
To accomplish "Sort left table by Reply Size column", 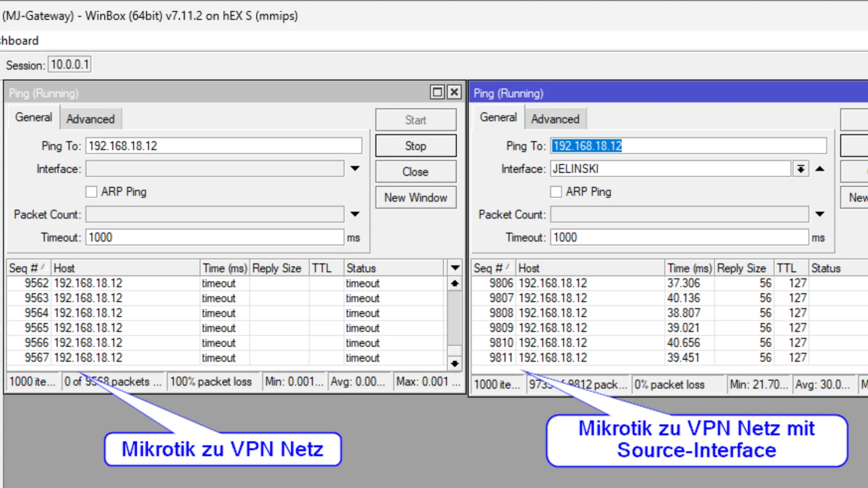I will [279, 268].
